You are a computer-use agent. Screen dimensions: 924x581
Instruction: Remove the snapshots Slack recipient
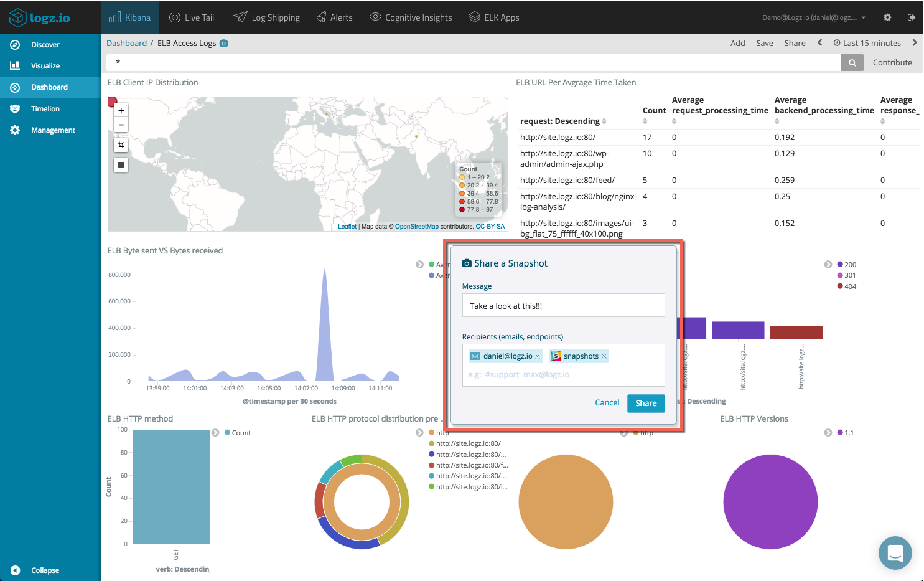[604, 356]
